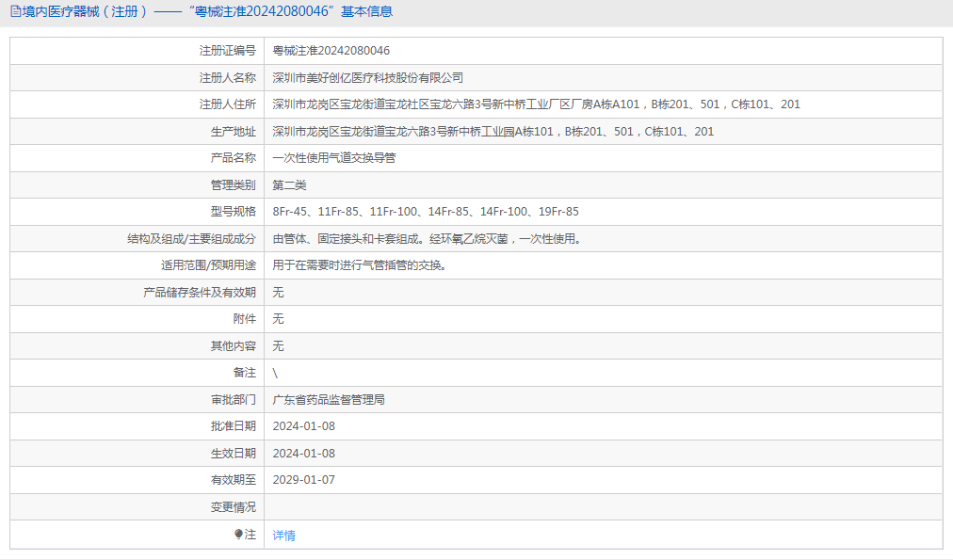Click the 管理类别 label
The height and width of the screenshot is (560, 953).
(x=233, y=184)
